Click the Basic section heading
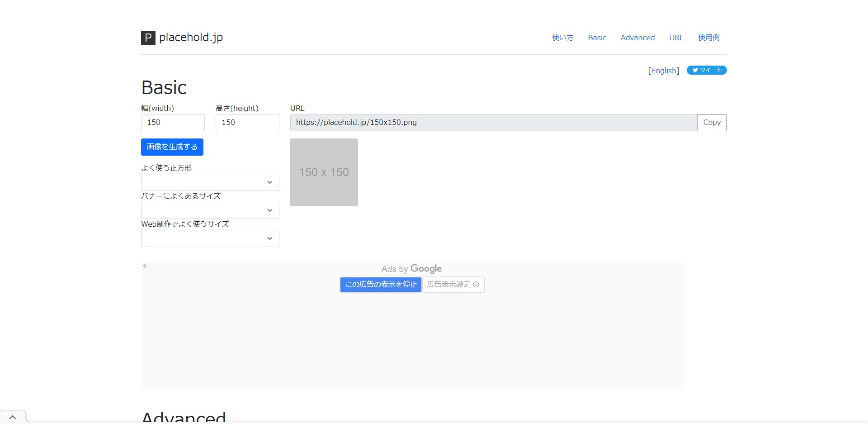Image resolution: width=868 pixels, height=424 pixels. (x=164, y=87)
